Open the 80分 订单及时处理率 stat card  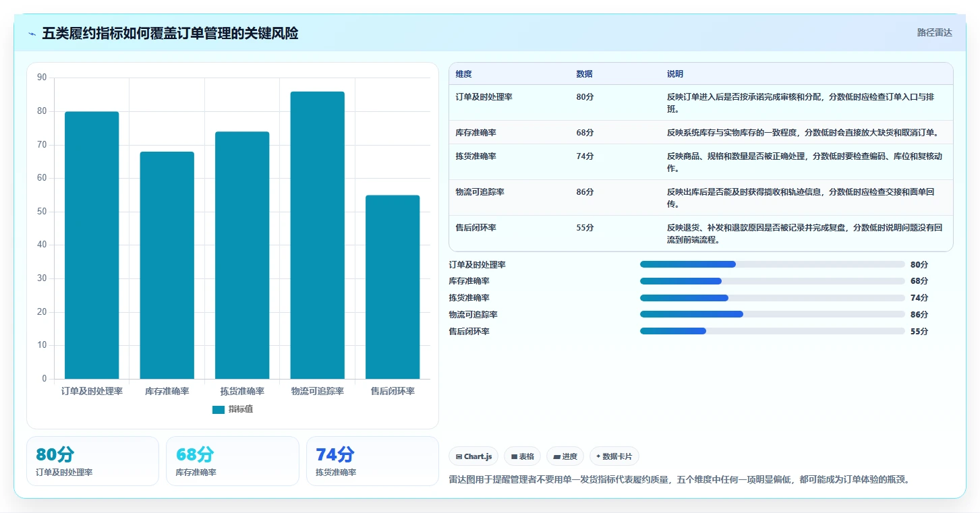[x=92, y=461]
